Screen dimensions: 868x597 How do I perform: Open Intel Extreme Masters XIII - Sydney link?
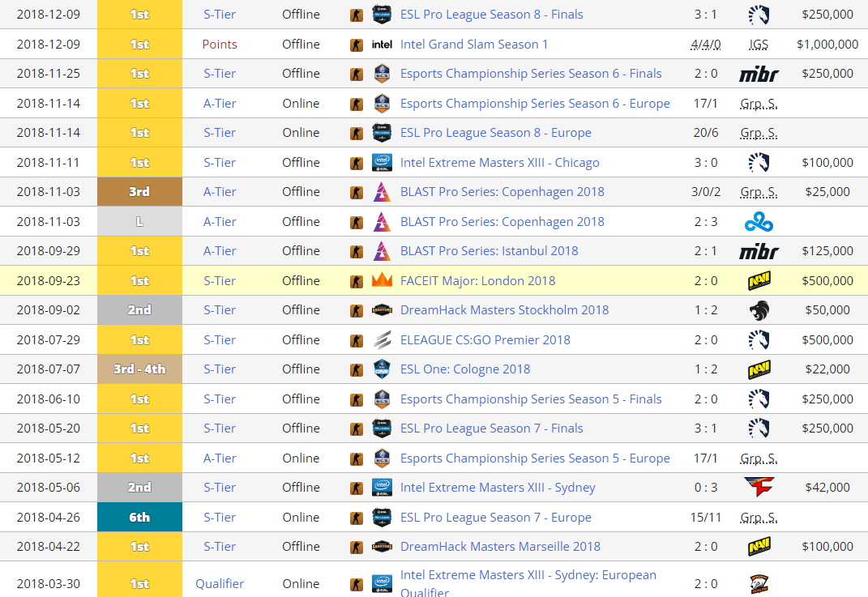[x=498, y=488]
